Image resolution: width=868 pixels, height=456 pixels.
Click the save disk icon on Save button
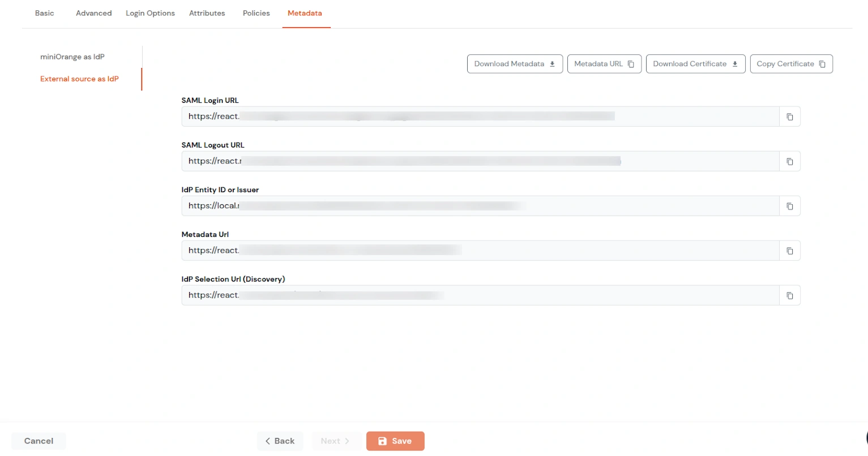(384, 441)
